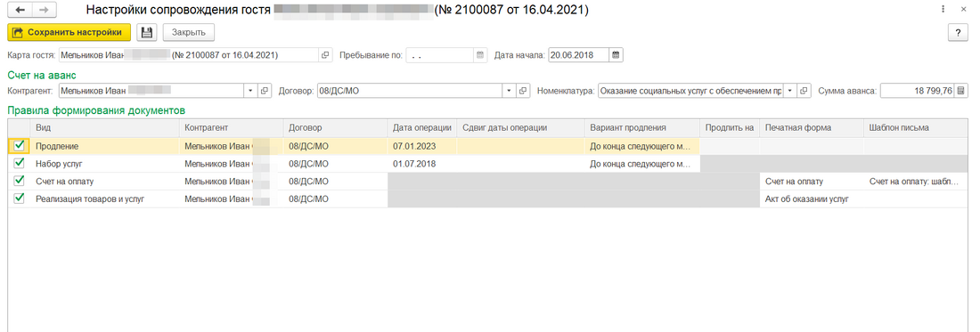This screenshot has height=332, width=980.
Task: Click the Сдвиг даты операции column header
Action: click(x=520, y=127)
